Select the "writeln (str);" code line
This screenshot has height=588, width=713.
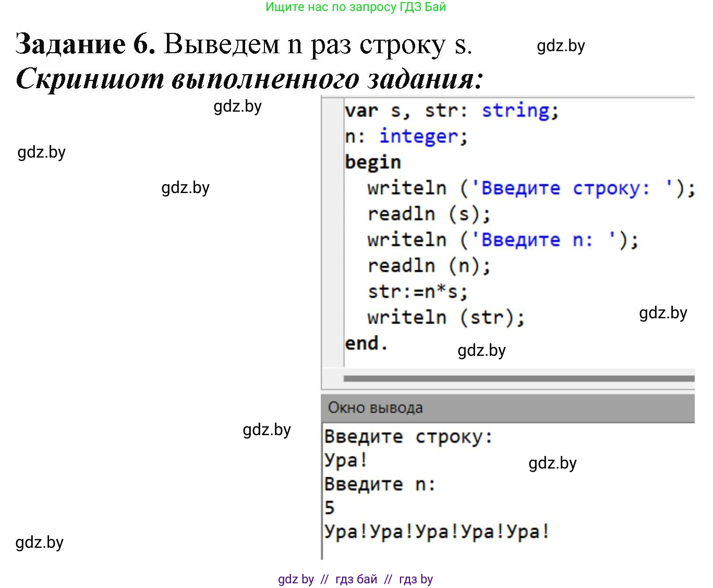446,317
